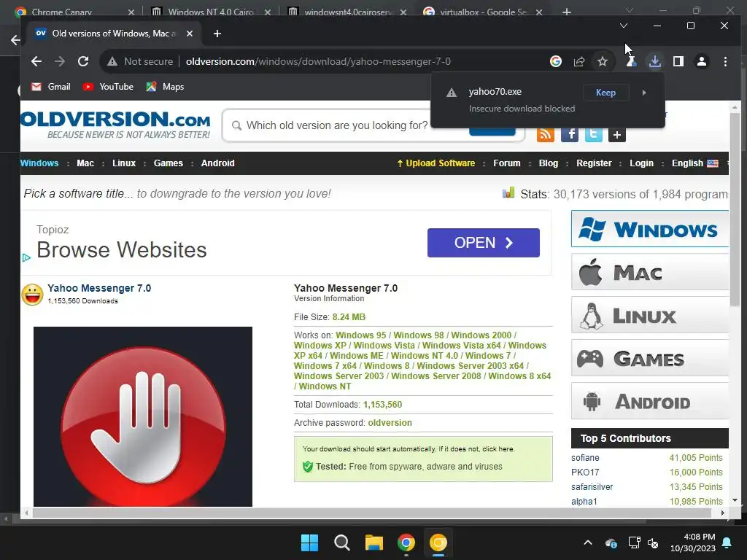The width and height of the screenshot is (747, 560).
Task: Open File Explorer from taskbar
Action: tap(374, 542)
